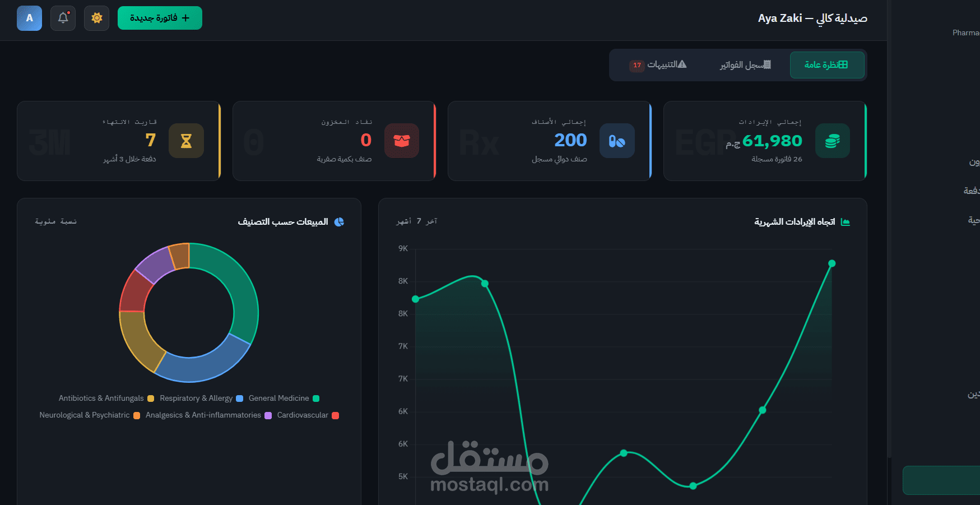980x505 pixels.
Task: Click the 5K axis label
Action: [x=403, y=476]
